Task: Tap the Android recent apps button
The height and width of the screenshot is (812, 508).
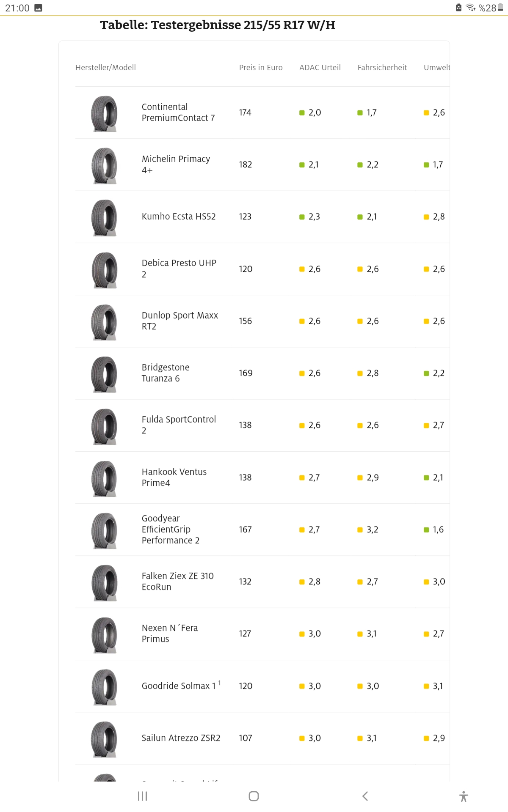Action: point(143,796)
